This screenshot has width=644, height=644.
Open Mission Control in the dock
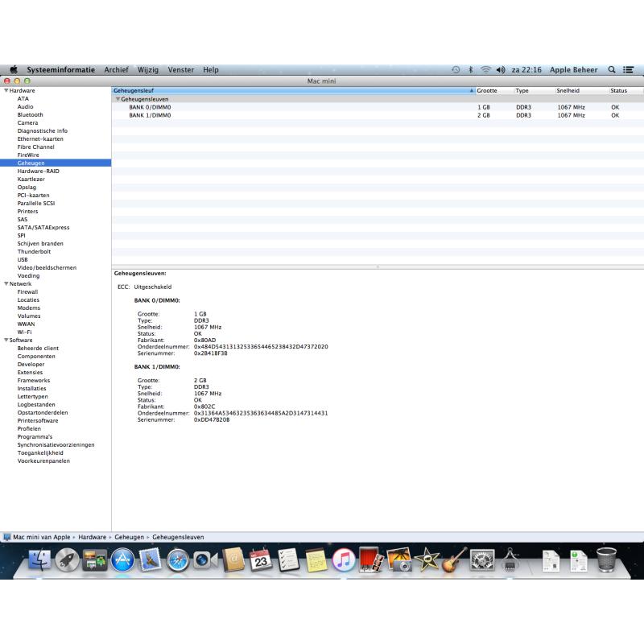coord(95,560)
